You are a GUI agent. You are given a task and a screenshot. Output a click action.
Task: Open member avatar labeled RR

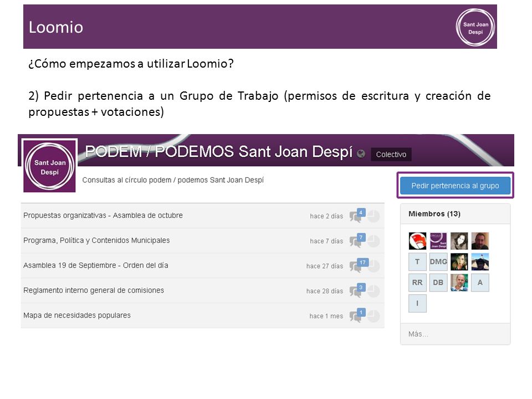(417, 283)
